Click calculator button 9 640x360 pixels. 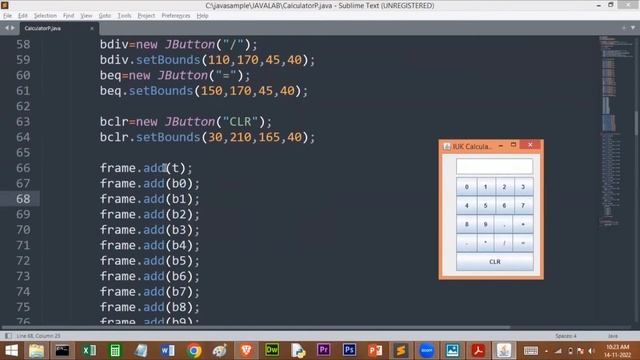pos(485,224)
